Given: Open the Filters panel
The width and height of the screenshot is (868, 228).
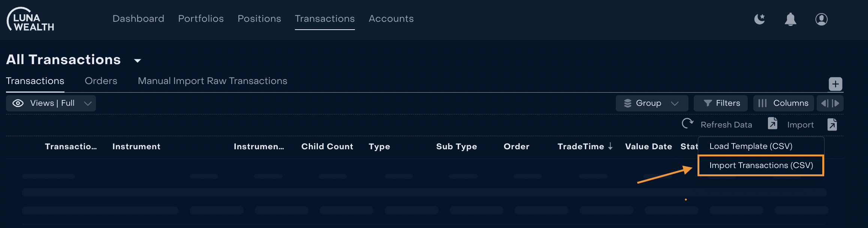Looking at the screenshot, I should (720, 103).
